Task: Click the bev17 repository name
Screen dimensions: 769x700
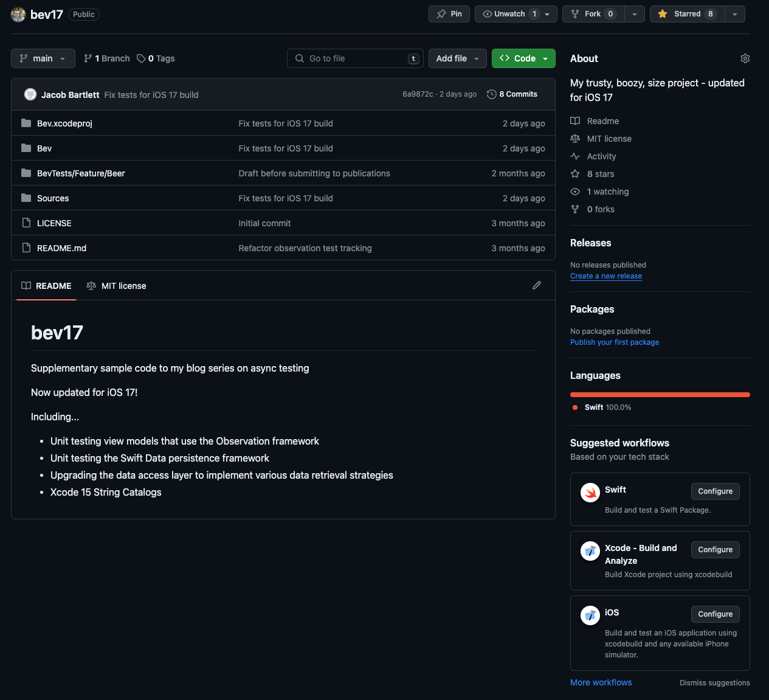Action: point(47,15)
